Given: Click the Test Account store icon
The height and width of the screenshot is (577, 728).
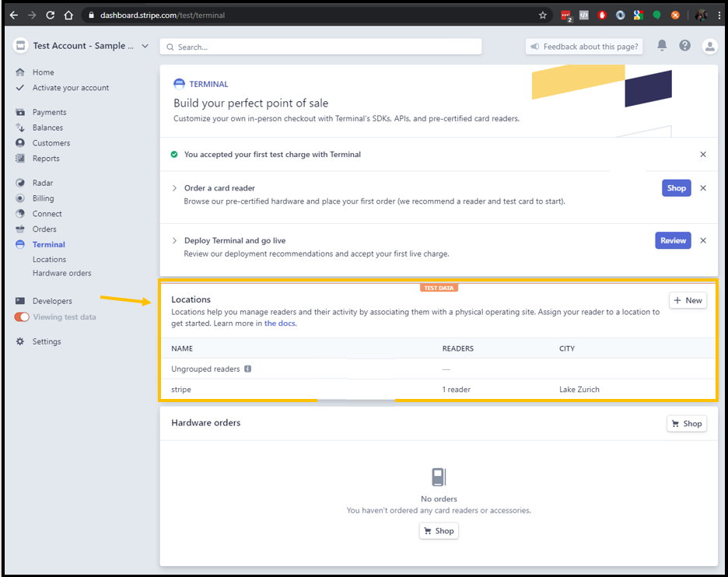Looking at the screenshot, I should [x=20, y=46].
